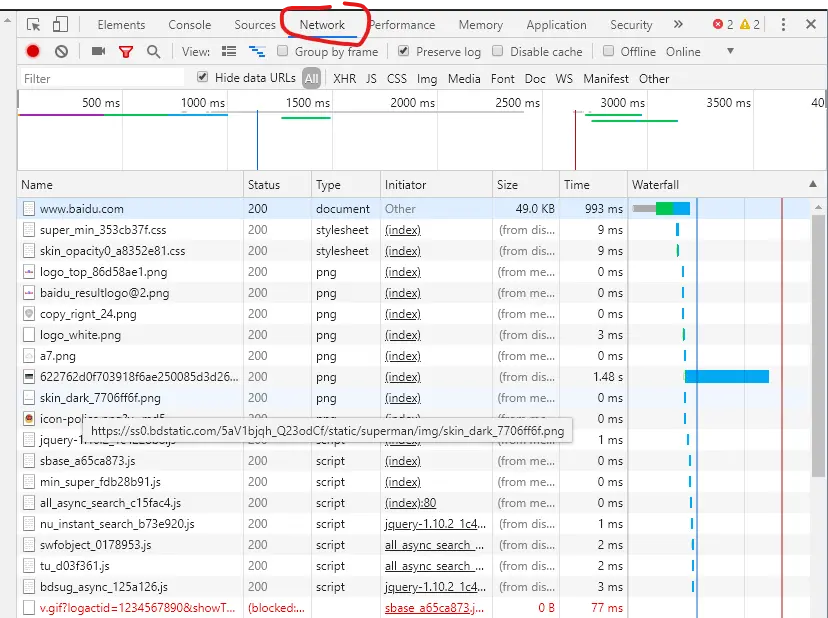The height and width of the screenshot is (618, 828).
Task: Switch to large request rows view icon
Action: click(229, 51)
